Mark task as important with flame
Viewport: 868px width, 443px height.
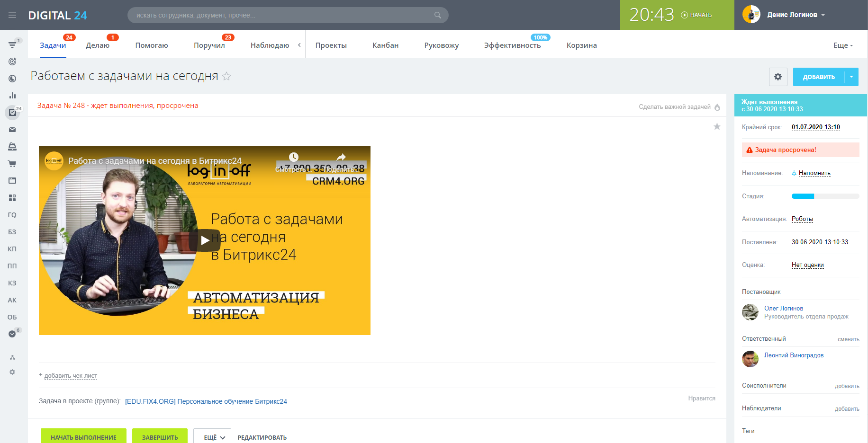click(717, 107)
